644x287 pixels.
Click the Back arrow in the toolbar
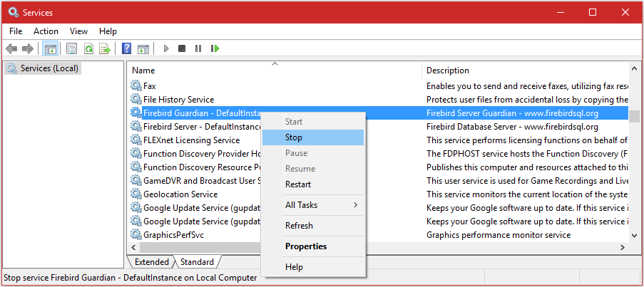click(11, 48)
